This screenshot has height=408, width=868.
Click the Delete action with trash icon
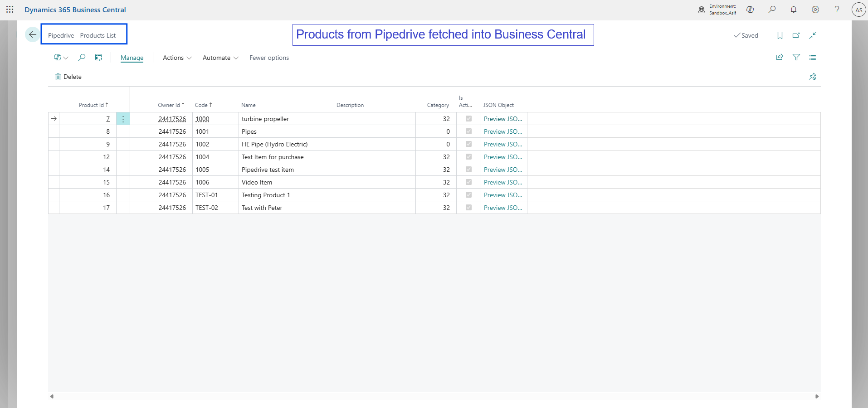point(68,76)
